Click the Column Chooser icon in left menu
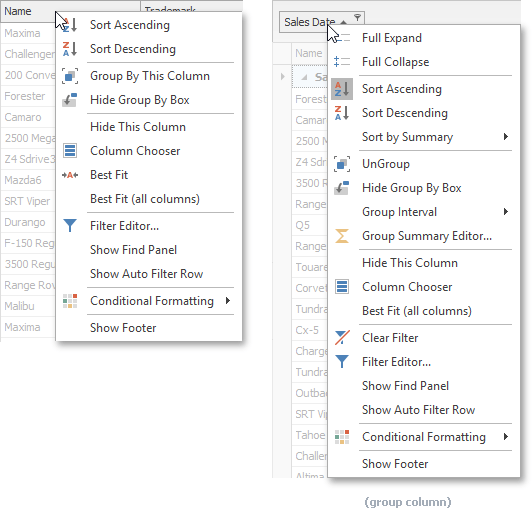 [x=70, y=151]
